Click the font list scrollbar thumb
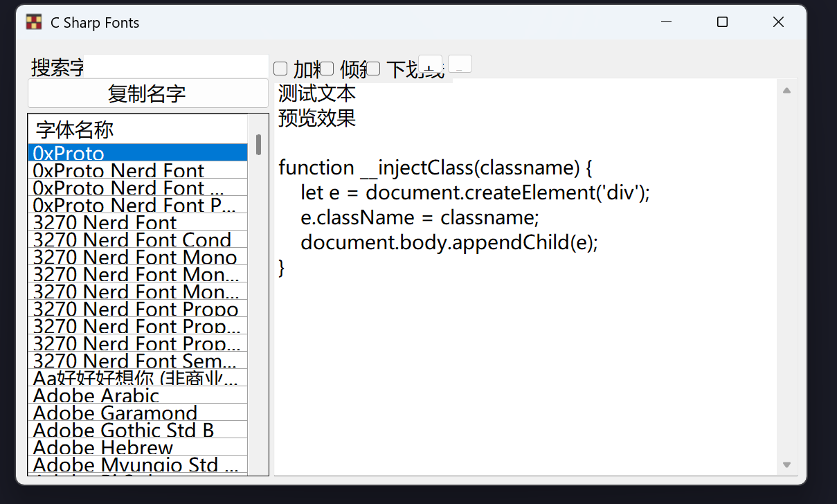 click(x=258, y=144)
